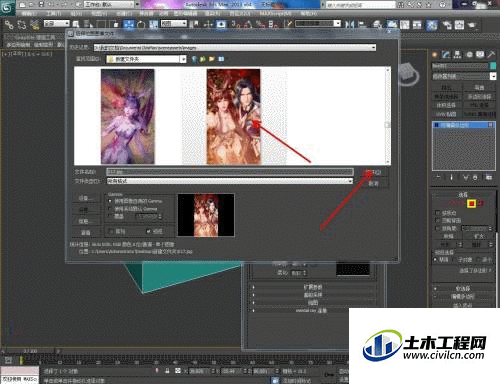Click the create new folder icon in dialog
This screenshot has width=500, height=384.
(x=212, y=59)
